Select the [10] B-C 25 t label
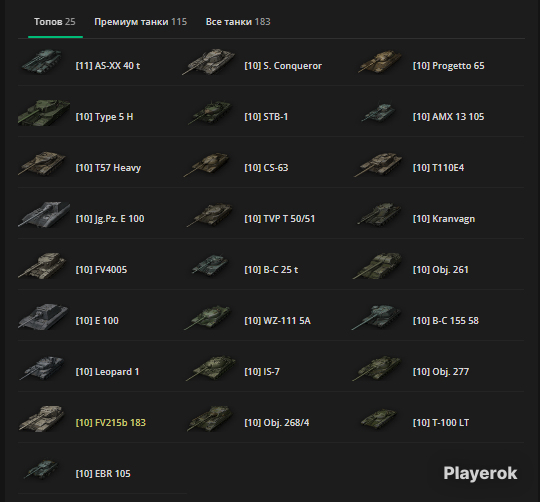This screenshot has height=502, width=540. 271,270
